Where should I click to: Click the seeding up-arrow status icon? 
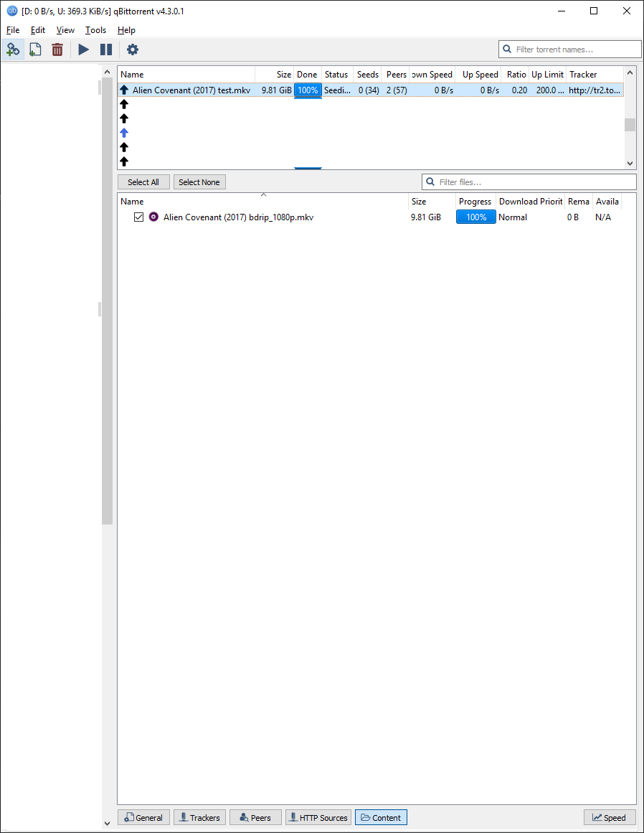pos(124,90)
